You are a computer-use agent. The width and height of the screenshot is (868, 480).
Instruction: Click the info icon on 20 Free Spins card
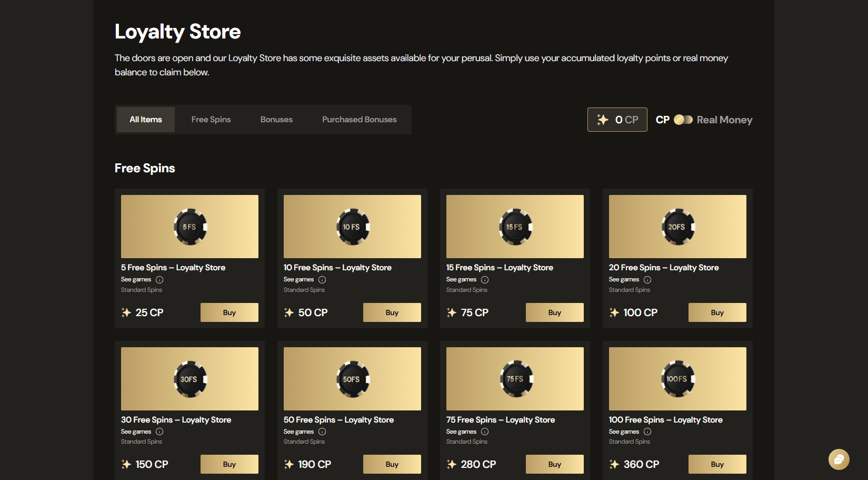pyautogui.click(x=647, y=279)
